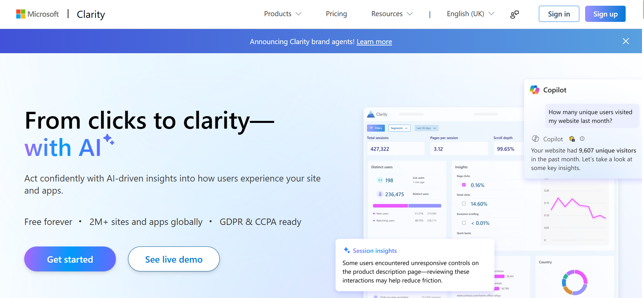Image resolution: width=644 pixels, height=298 pixels.
Task: Click the Copilot logo icon
Action: tap(534, 90)
